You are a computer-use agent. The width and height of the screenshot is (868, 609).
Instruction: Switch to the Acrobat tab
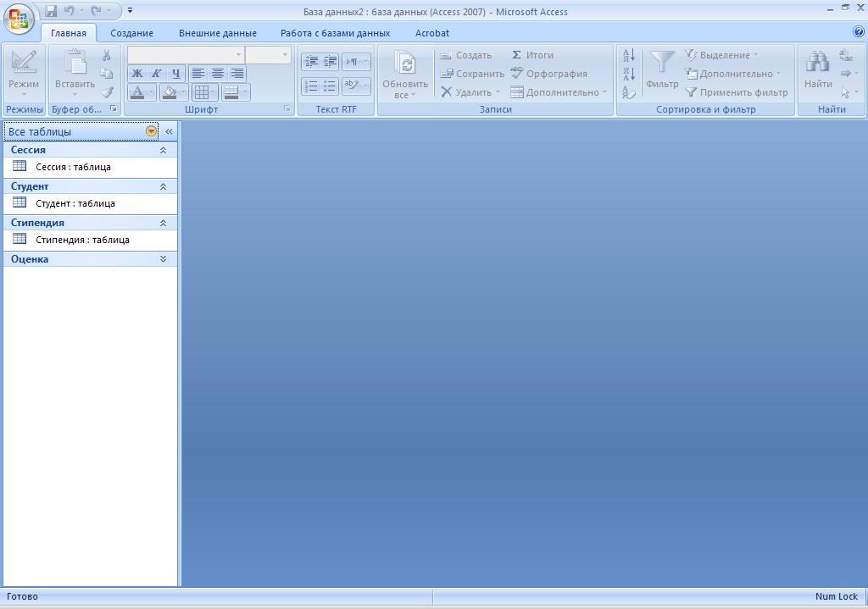click(431, 33)
